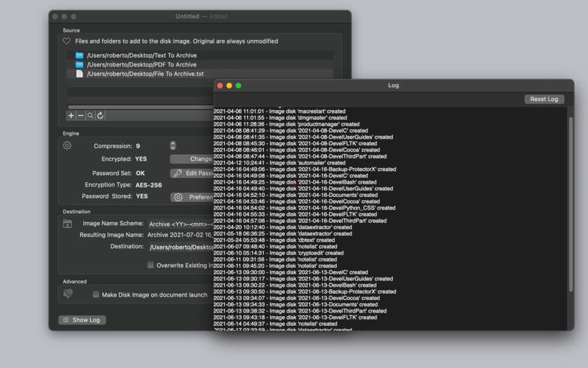Screen dimensions: 588x368
Task: Click log entry '2021-06-13-DevelThirdPart' created
Action: pos(300,311)
